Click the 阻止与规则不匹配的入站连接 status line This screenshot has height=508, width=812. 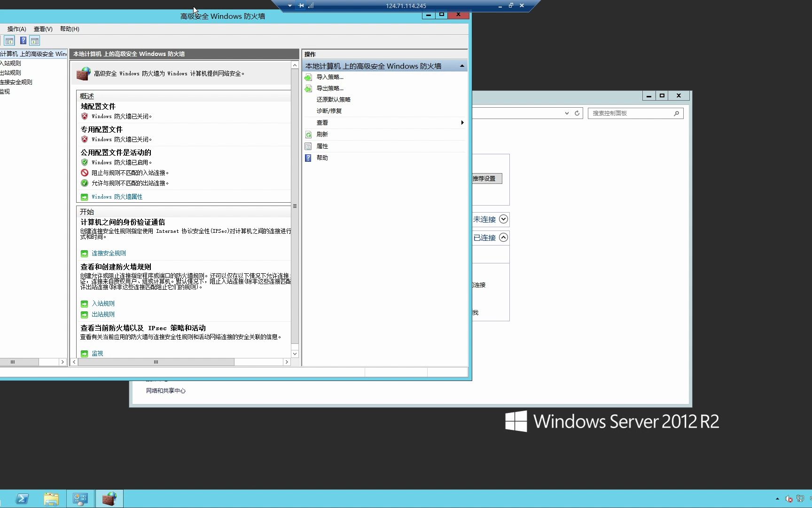[x=130, y=173]
